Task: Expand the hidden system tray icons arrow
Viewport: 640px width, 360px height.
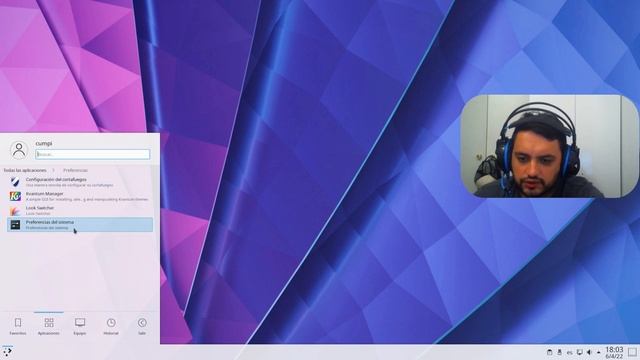Action: click(599, 352)
